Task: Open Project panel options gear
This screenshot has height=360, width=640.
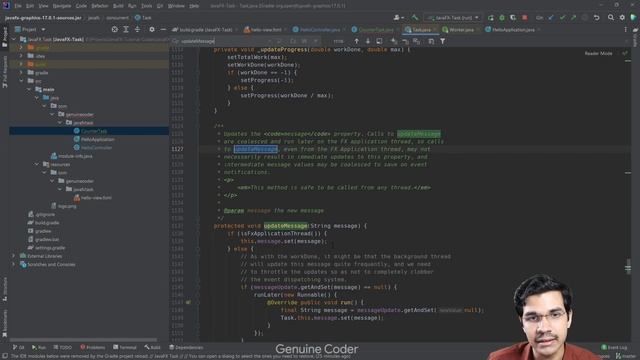Action: 152,29
